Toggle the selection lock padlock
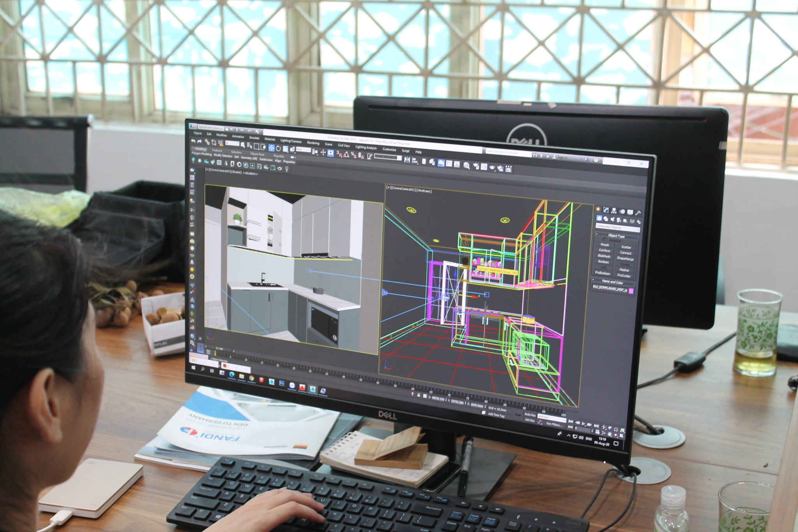The image size is (798, 532). [418, 395]
